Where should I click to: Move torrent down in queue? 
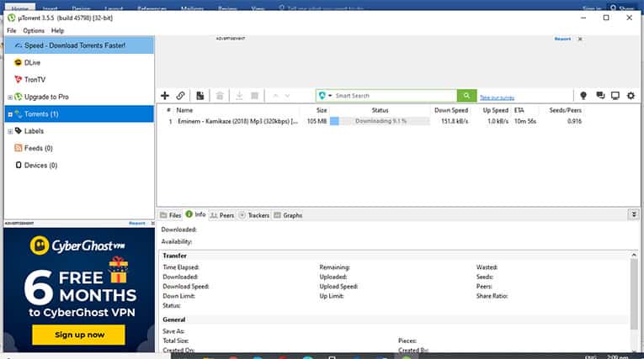[x=288, y=96]
